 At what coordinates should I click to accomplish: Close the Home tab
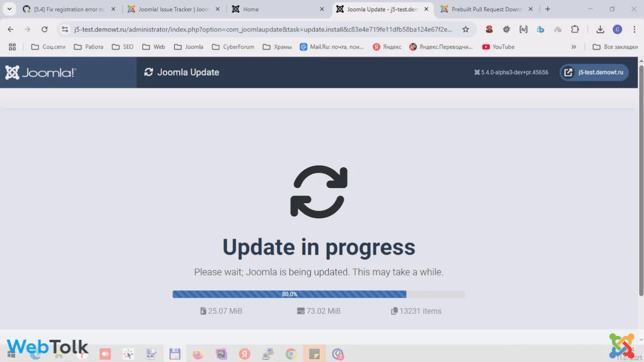click(322, 9)
